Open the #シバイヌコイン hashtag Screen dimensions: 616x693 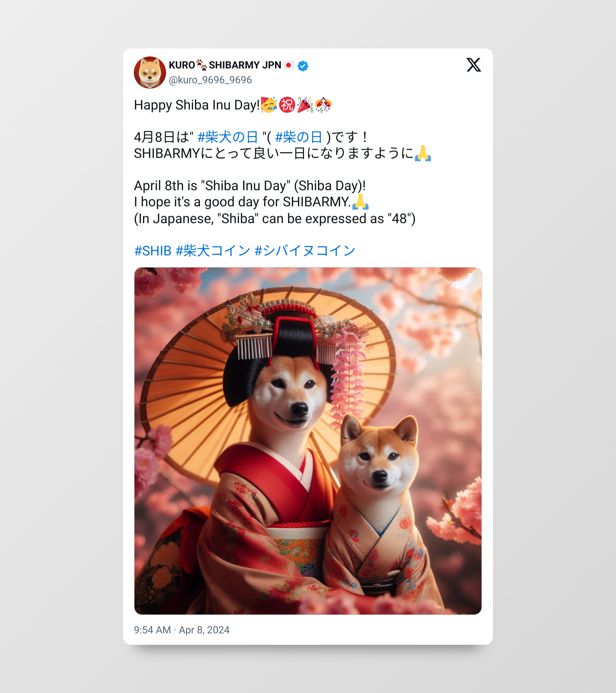[305, 251]
